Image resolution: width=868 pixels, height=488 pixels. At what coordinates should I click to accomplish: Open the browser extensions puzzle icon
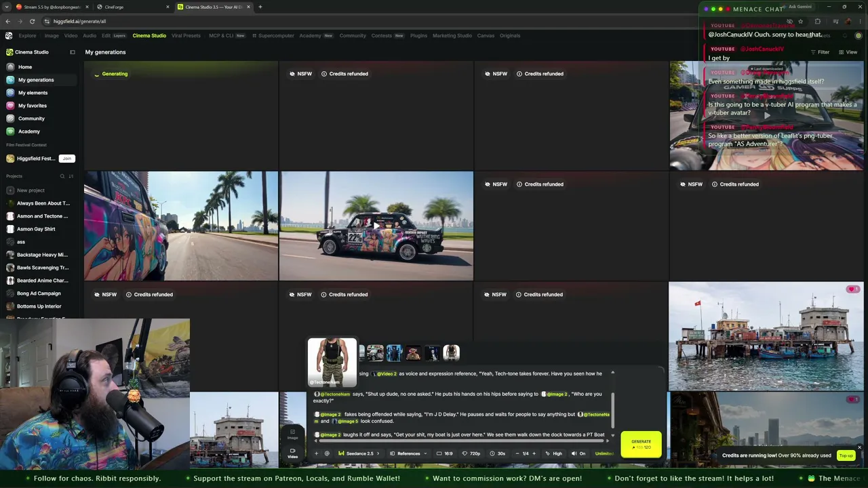(x=817, y=21)
